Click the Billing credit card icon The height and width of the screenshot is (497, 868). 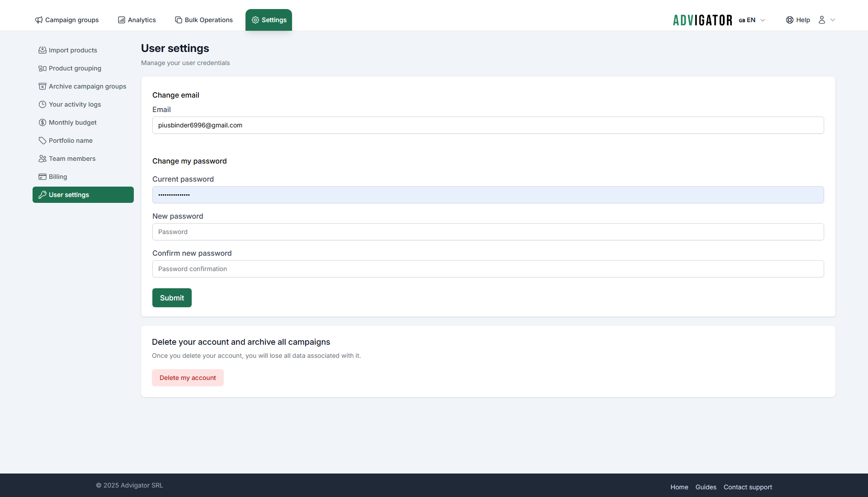[42, 177]
